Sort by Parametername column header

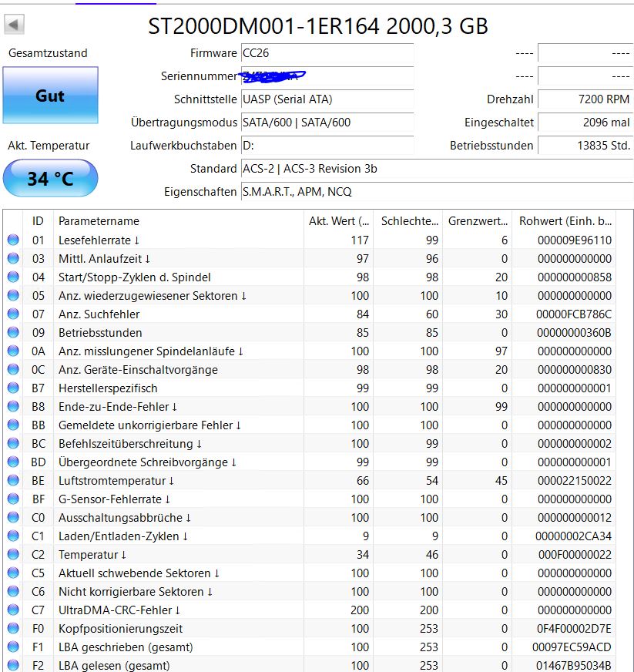[179, 220]
